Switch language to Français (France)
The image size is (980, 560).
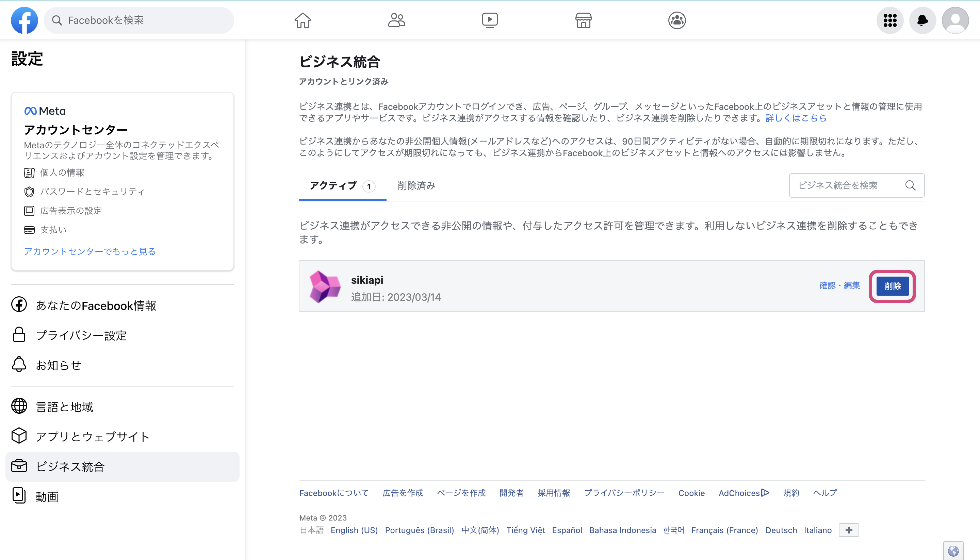pyautogui.click(x=724, y=530)
